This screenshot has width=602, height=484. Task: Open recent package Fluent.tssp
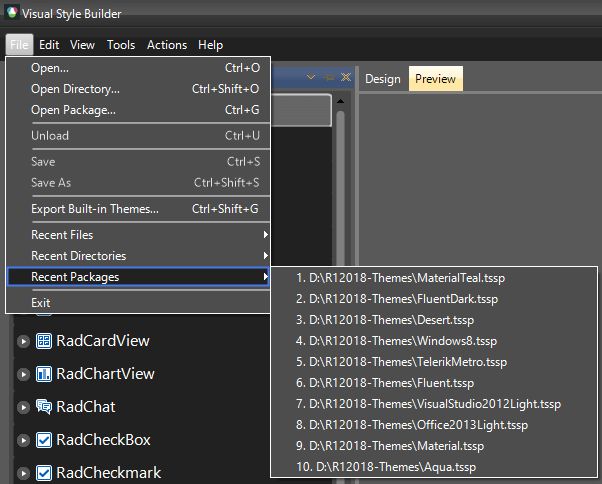click(x=434, y=383)
